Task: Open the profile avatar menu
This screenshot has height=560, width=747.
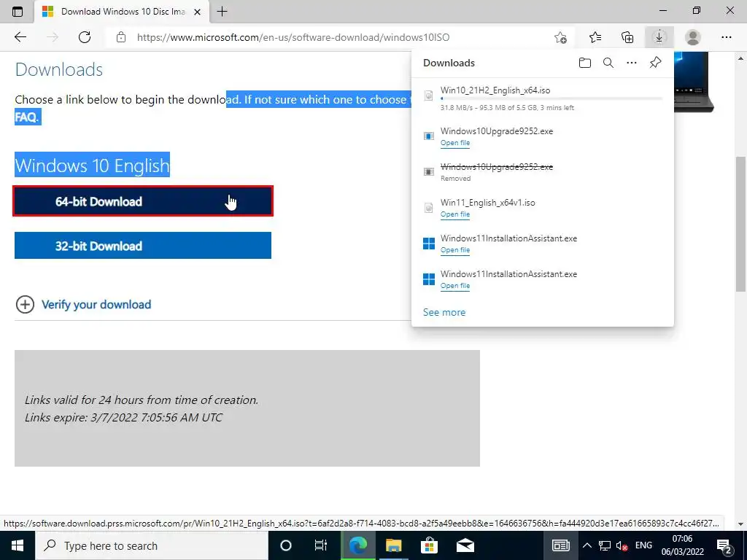Action: tap(693, 37)
